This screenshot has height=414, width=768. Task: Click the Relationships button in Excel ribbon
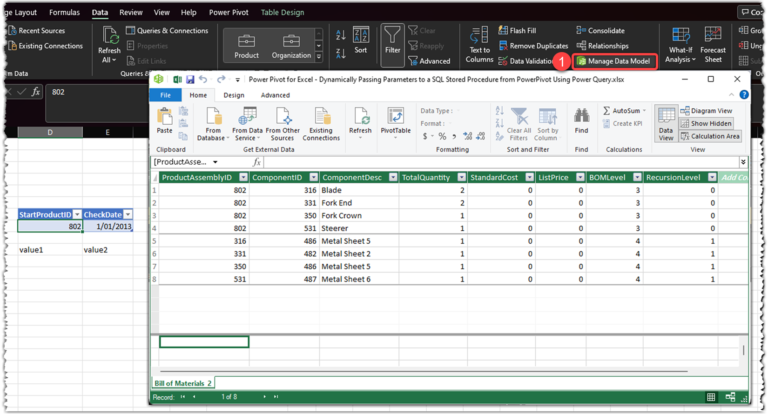pyautogui.click(x=602, y=46)
